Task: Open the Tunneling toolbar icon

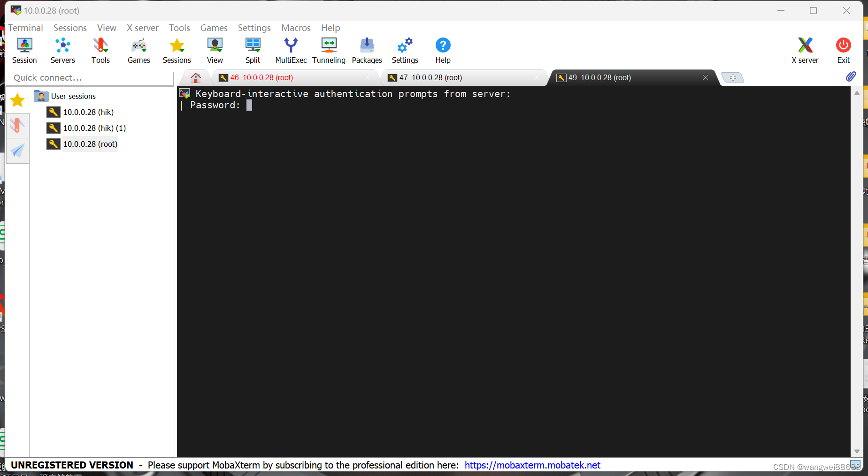Action: pyautogui.click(x=329, y=51)
